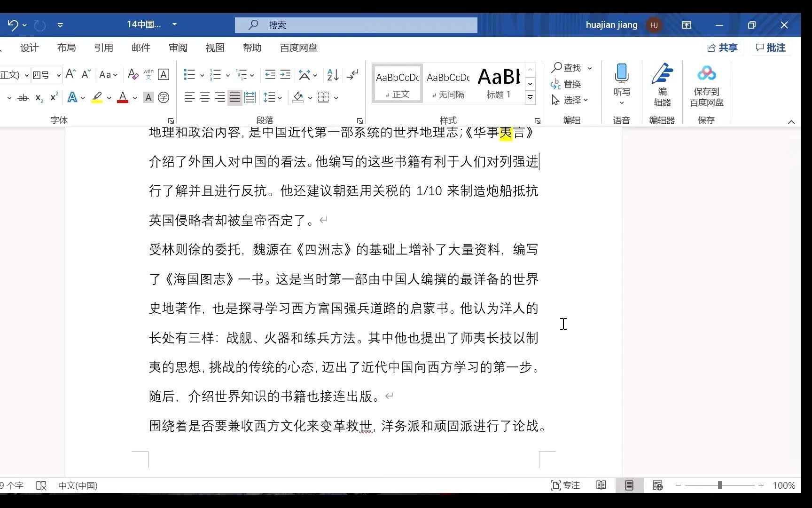Click the Clear Formatting icon

coord(133,74)
